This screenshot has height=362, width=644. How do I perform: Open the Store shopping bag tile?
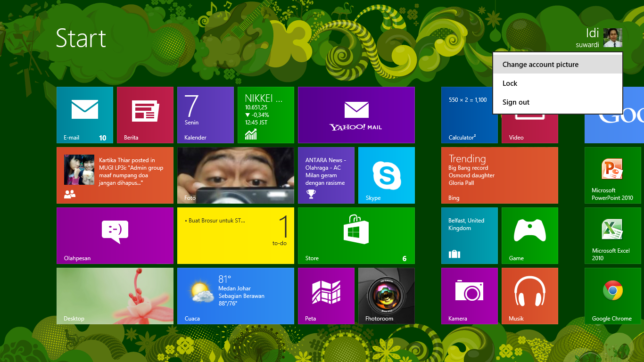tap(356, 236)
